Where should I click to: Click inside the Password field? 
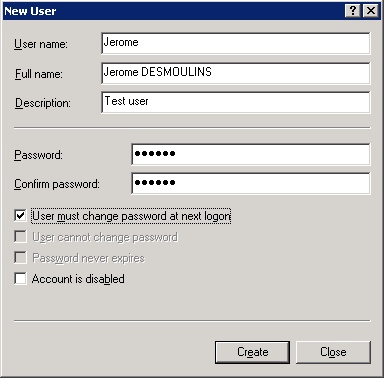251,154
